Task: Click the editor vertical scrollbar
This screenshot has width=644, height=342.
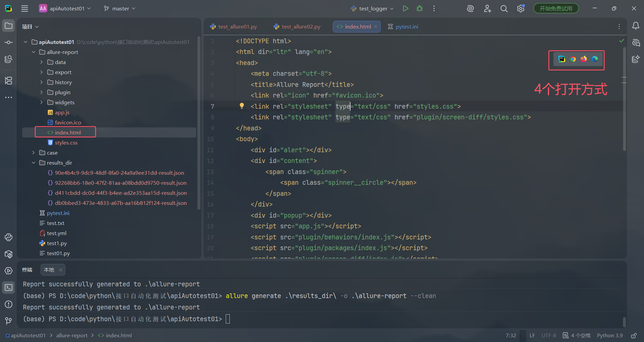Action: click(x=624, y=99)
